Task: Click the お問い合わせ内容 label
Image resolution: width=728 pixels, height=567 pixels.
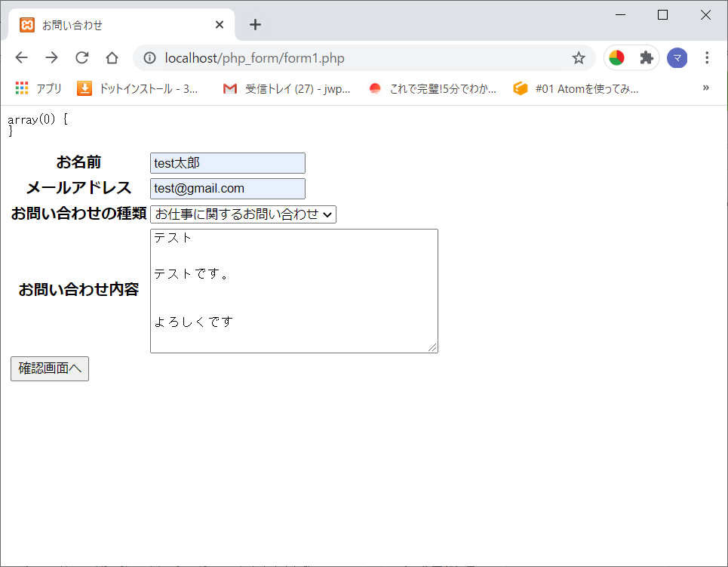Action: 78,290
